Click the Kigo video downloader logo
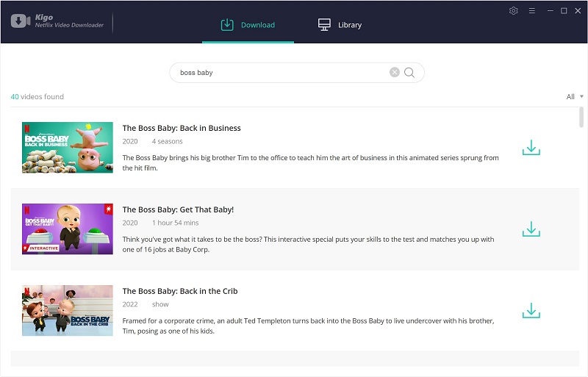588x377 pixels. click(x=57, y=21)
